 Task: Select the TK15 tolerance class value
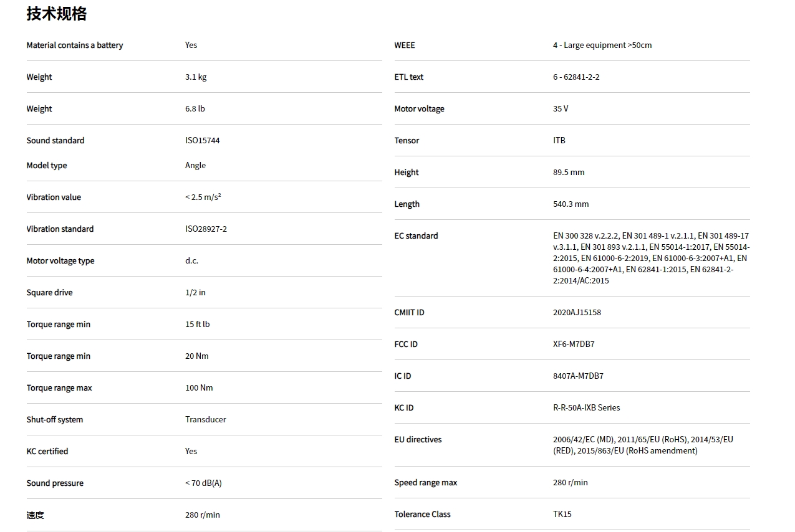pos(562,515)
